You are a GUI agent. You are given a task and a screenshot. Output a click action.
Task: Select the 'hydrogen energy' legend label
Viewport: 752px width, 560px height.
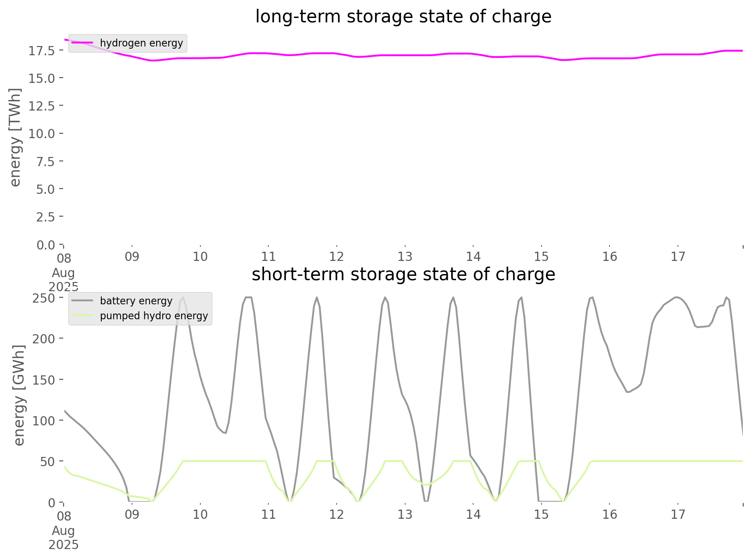[x=141, y=43]
